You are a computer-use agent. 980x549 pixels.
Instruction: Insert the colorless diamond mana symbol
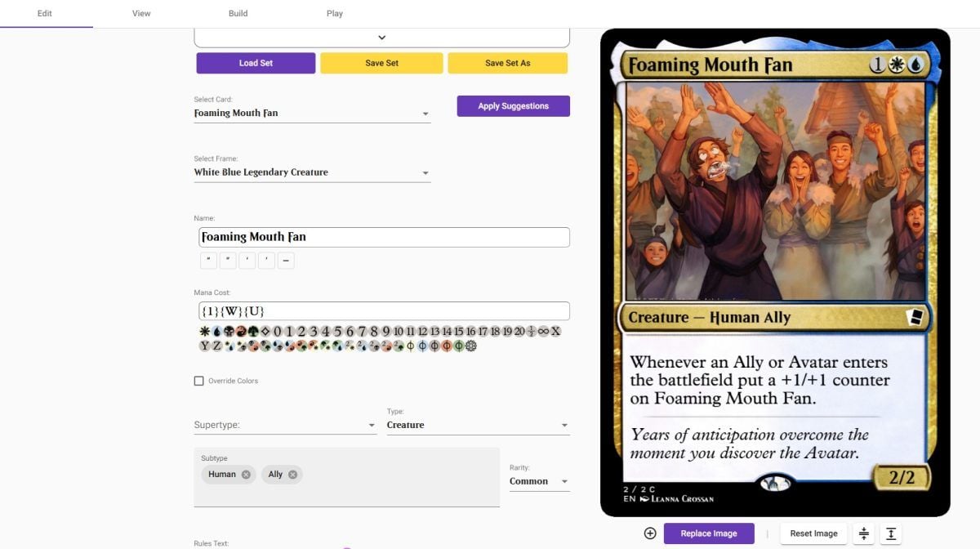(265, 332)
